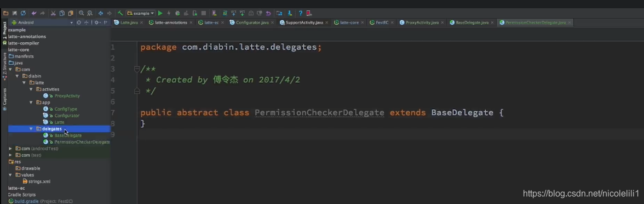
Task: Collapse the delegates package folder
Action: (31, 129)
